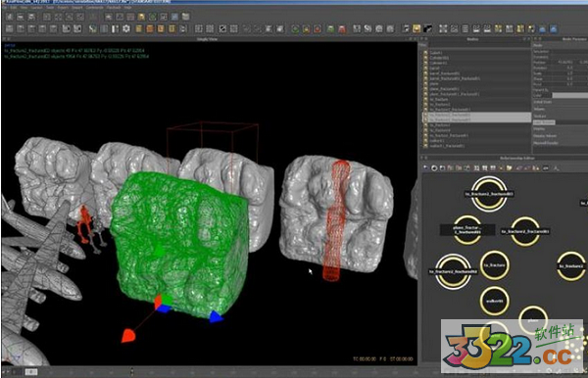Click the arrow icon starting Relationship Editor toolbar
Screen dimensions: 588x378
coord(426,168)
